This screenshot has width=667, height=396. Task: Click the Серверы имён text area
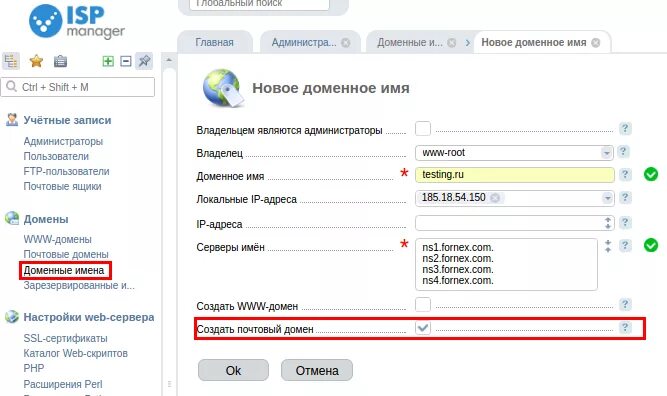pyautogui.click(x=506, y=264)
